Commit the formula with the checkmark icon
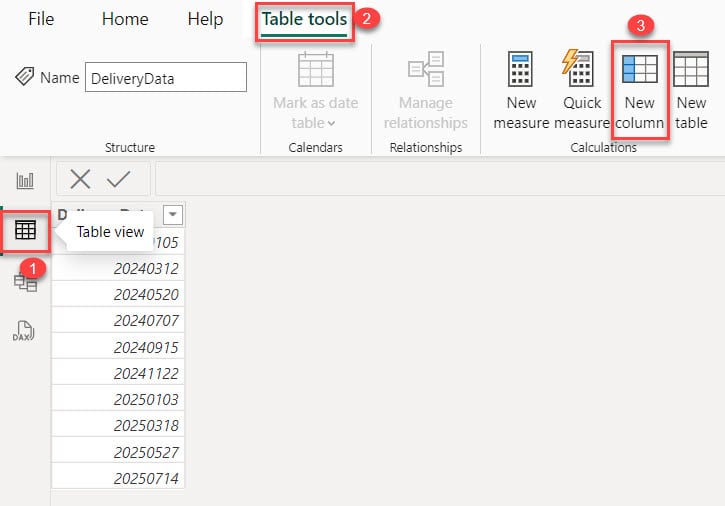 pyautogui.click(x=118, y=179)
